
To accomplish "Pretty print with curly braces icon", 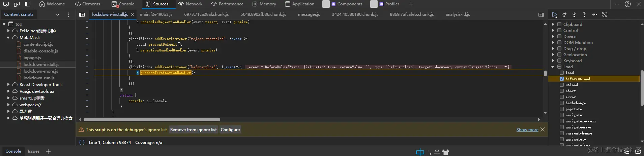I will (82, 142).
